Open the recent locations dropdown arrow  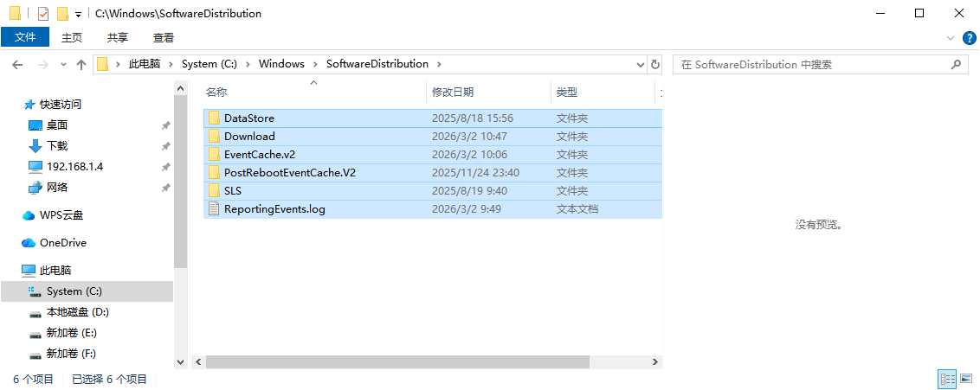(63, 64)
